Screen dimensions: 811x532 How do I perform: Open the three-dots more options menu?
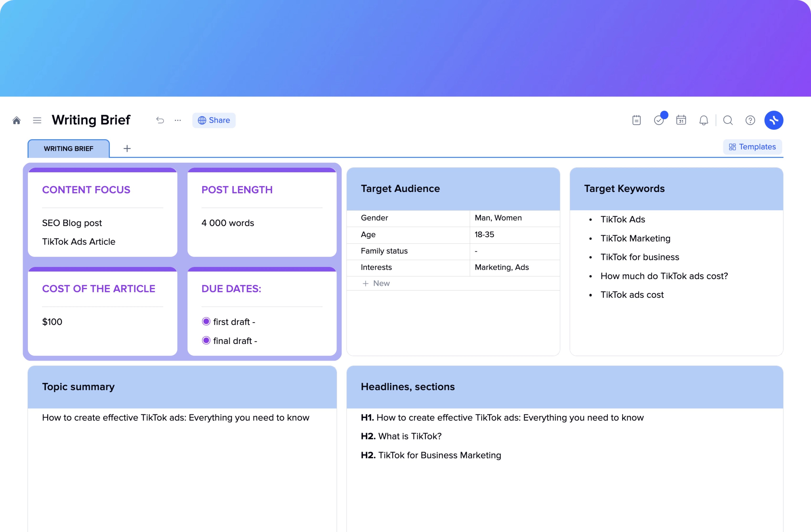click(x=177, y=120)
